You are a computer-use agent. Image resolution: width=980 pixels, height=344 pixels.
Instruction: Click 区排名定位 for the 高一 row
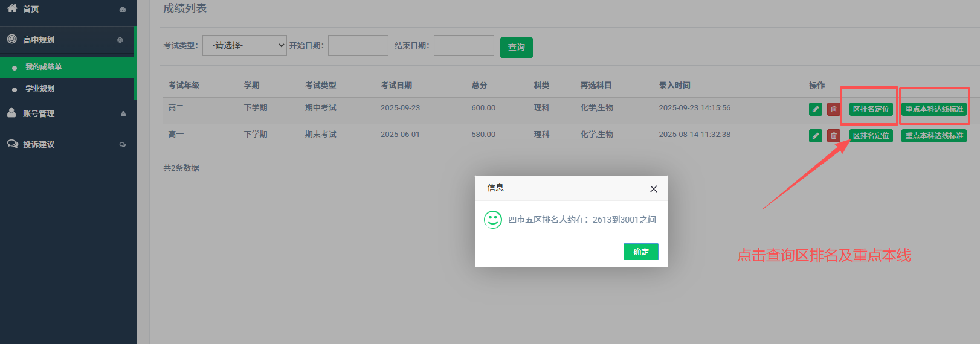(x=871, y=136)
